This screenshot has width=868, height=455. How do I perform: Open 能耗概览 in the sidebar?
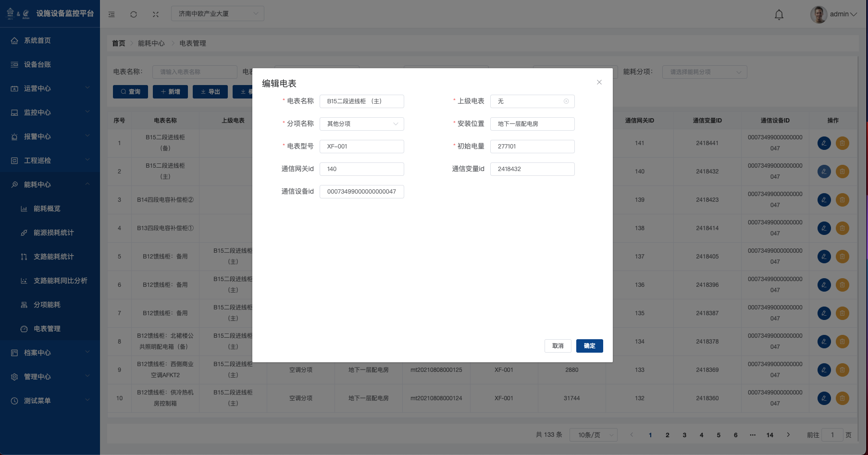click(47, 209)
